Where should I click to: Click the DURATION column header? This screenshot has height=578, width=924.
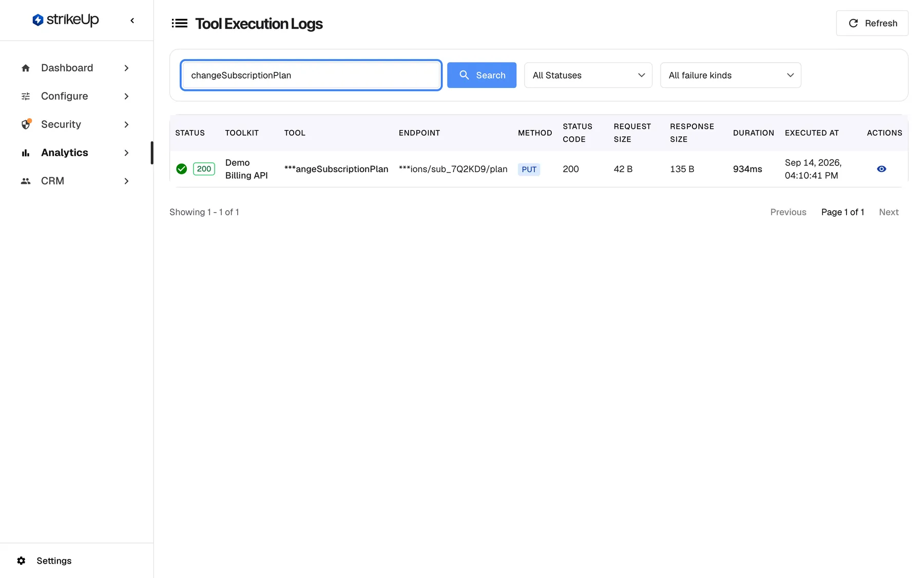pyautogui.click(x=754, y=133)
